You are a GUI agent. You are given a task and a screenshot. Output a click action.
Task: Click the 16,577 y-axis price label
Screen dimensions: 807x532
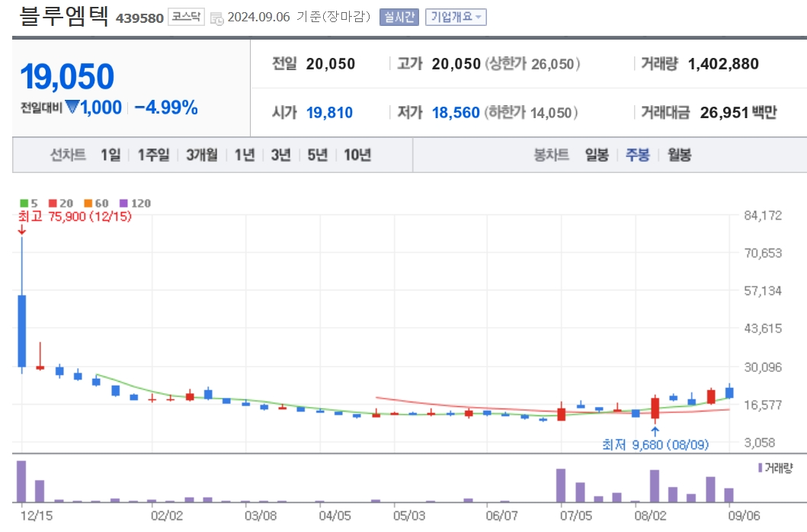point(763,405)
